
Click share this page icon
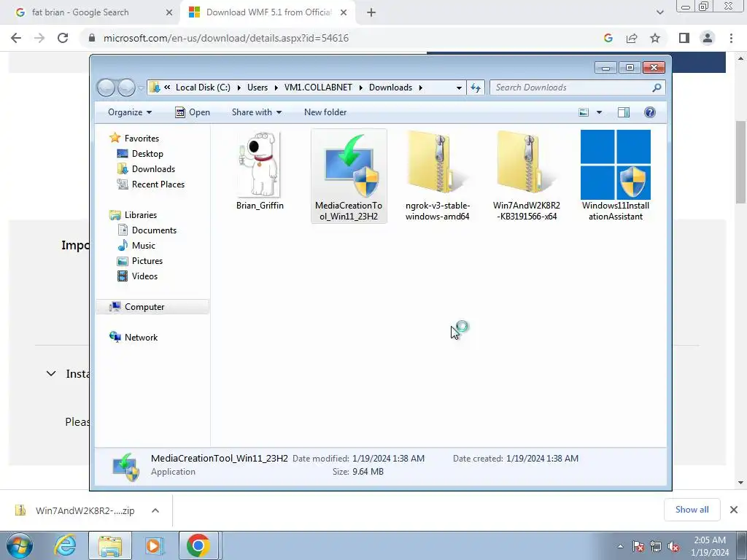pos(632,38)
